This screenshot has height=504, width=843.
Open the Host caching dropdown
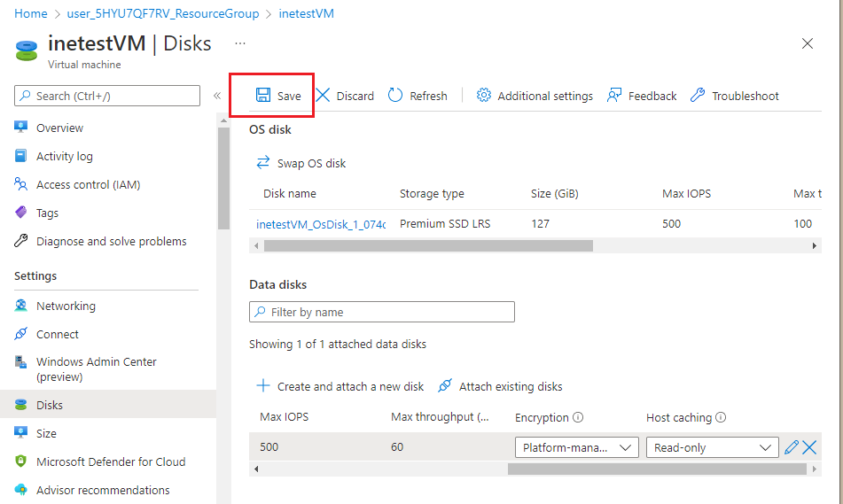pos(712,447)
